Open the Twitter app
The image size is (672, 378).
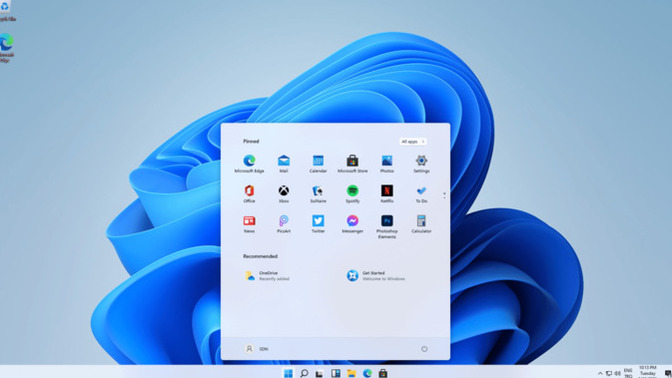pos(318,224)
